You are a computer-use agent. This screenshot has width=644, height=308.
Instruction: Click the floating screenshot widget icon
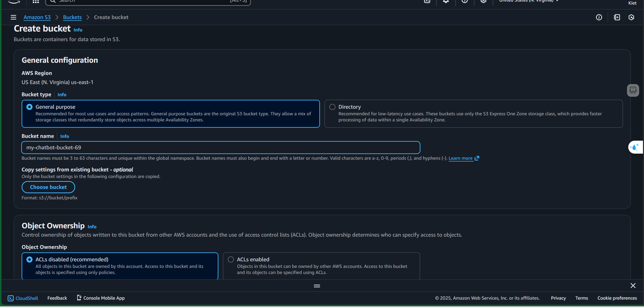(x=633, y=90)
